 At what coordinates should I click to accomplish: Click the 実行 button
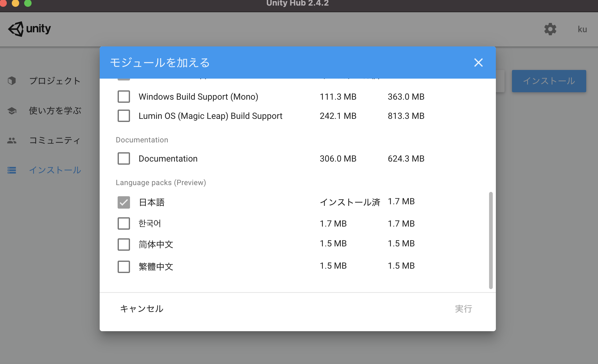(463, 309)
